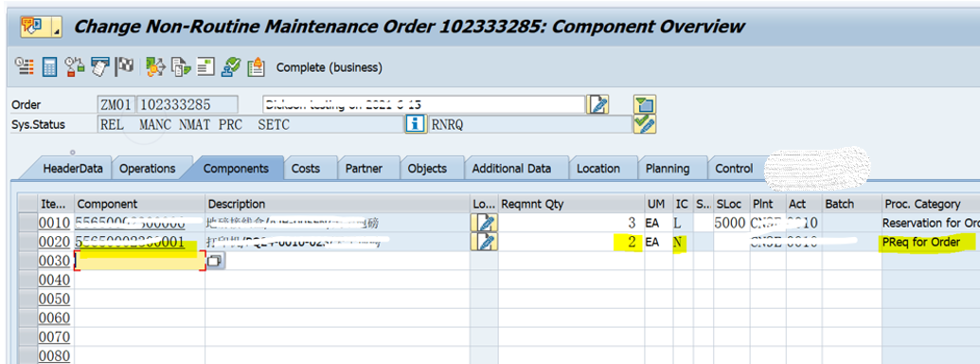The width and height of the screenshot is (980, 364).
Task: Click the print order papers icon
Action: pyautogui.click(x=100, y=66)
